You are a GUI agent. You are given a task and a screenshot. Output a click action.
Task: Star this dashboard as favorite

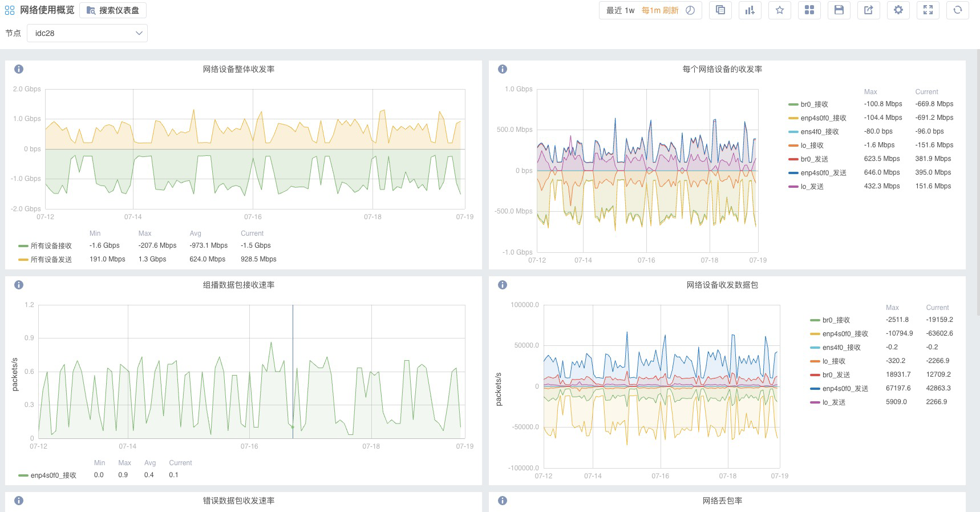(780, 10)
